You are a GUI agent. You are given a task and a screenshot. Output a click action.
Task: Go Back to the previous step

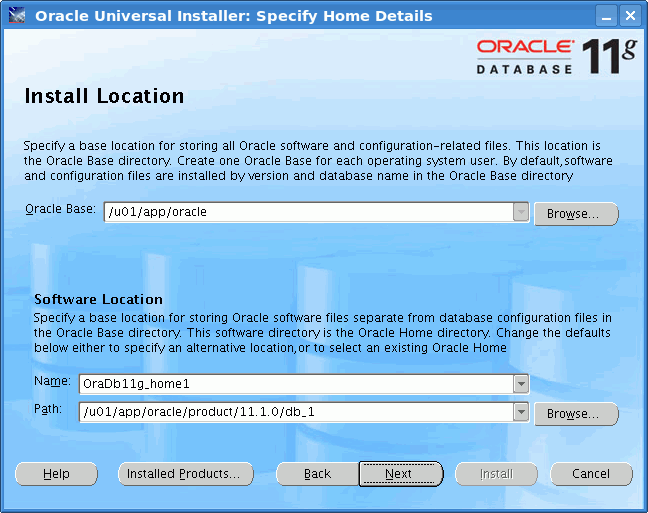[x=317, y=474]
